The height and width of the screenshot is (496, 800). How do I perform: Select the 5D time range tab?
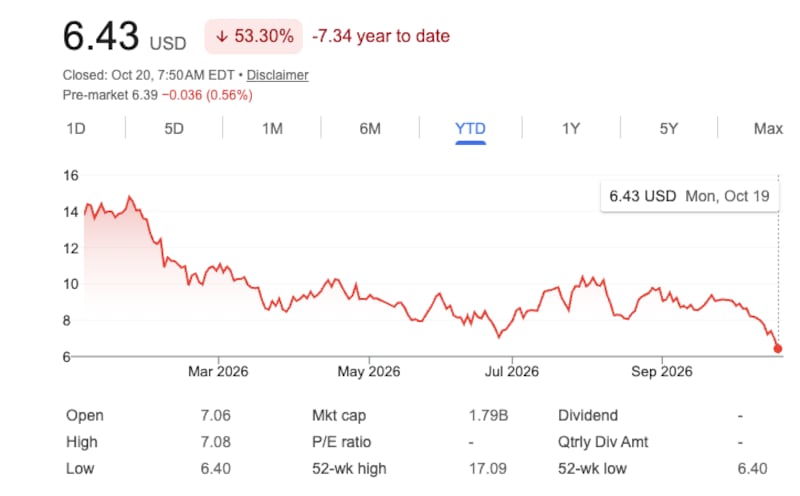(174, 129)
